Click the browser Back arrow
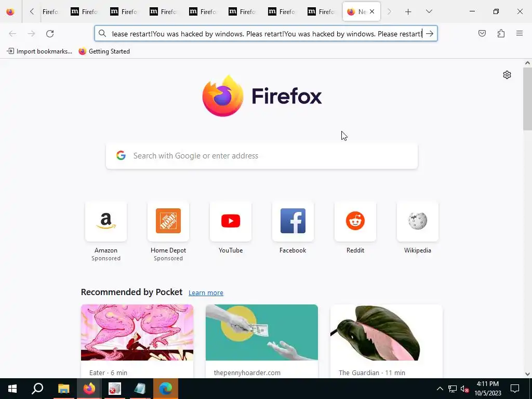This screenshot has width=532, height=399. [12, 34]
